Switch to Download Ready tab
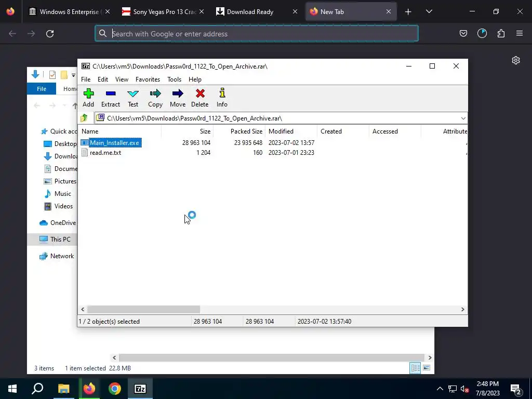Image resolution: width=532 pixels, height=399 pixels. click(x=257, y=12)
